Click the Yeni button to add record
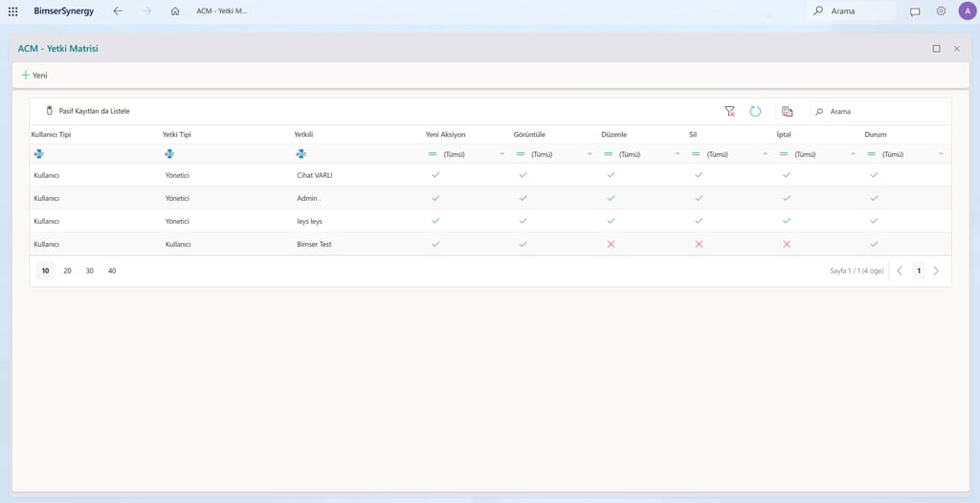The height and width of the screenshot is (503, 980). [x=34, y=75]
